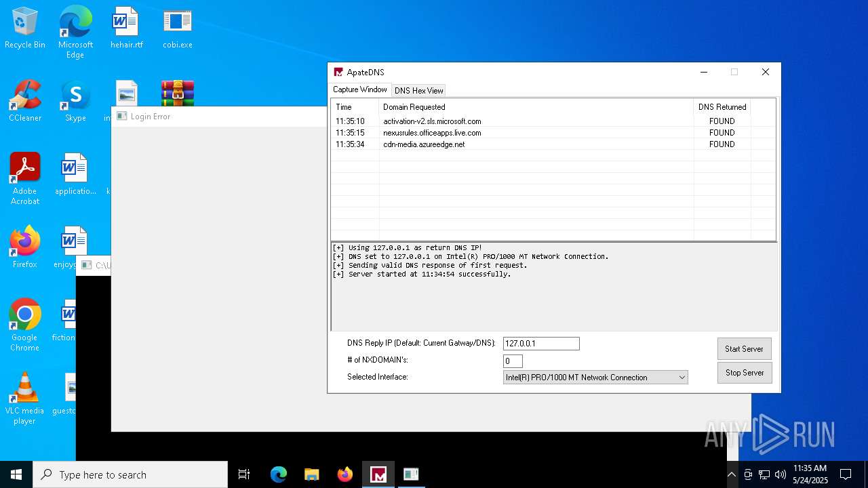The width and height of the screenshot is (868, 488).
Task: Click the Start Server button
Action: (744, 348)
